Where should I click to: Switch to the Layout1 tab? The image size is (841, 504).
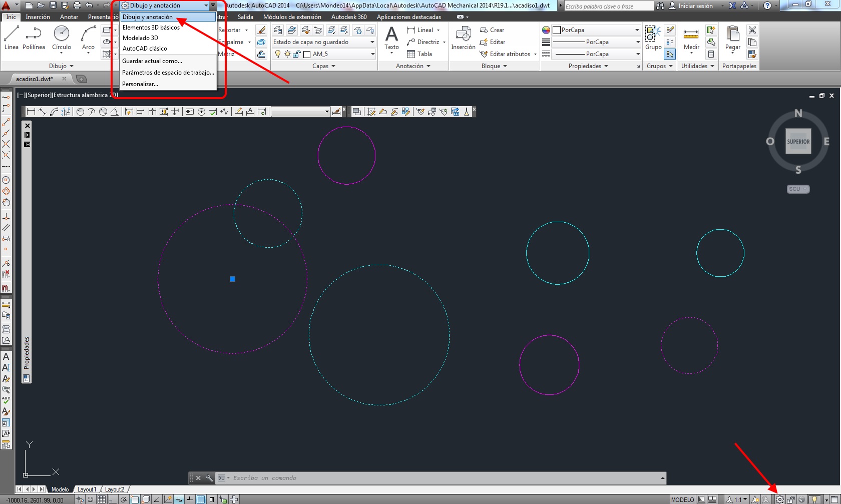tap(87, 489)
